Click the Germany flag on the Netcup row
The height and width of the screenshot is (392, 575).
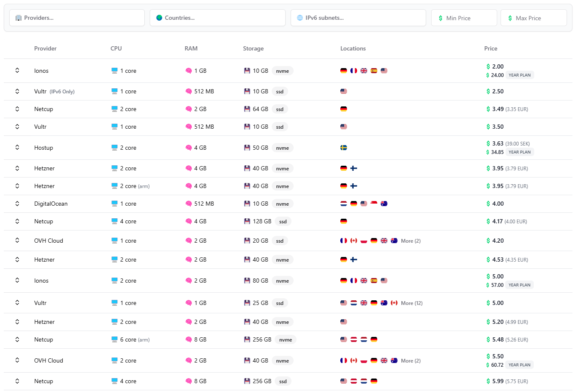pyautogui.click(x=344, y=109)
